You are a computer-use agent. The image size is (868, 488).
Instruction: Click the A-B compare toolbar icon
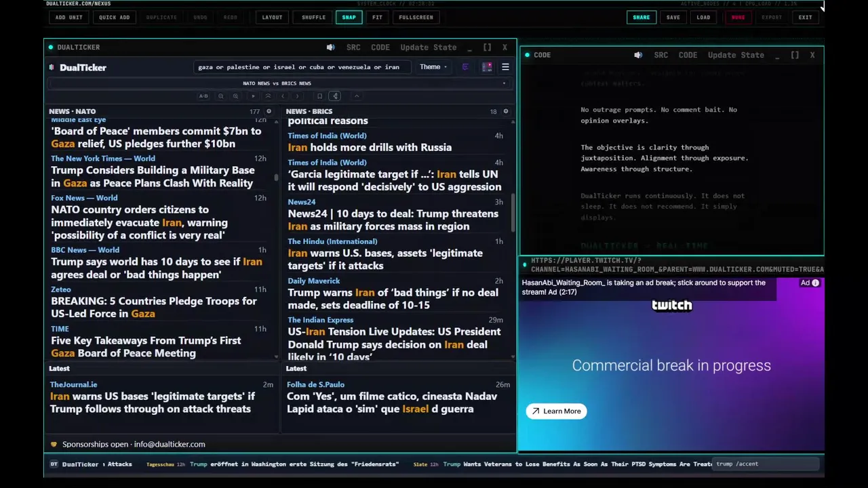(x=203, y=96)
